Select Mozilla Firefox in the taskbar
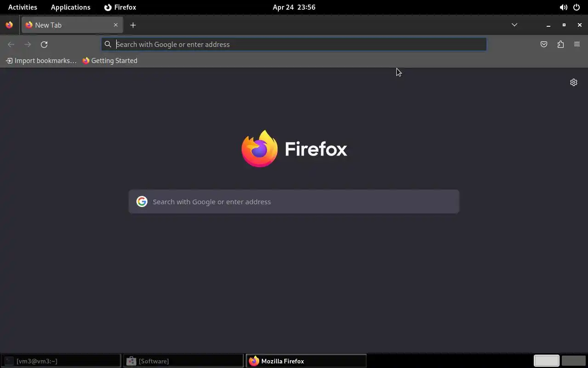The height and width of the screenshot is (368, 588). (x=306, y=361)
